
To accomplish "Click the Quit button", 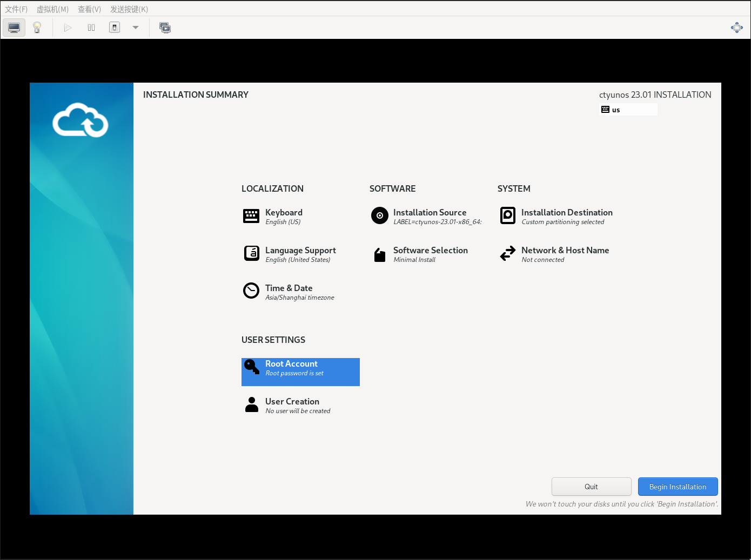I will (x=591, y=487).
